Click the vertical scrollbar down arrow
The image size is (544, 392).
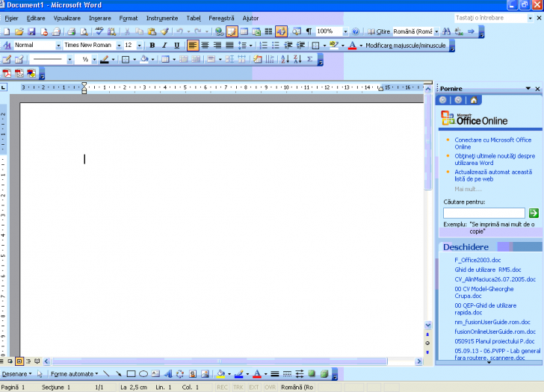pos(428,325)
